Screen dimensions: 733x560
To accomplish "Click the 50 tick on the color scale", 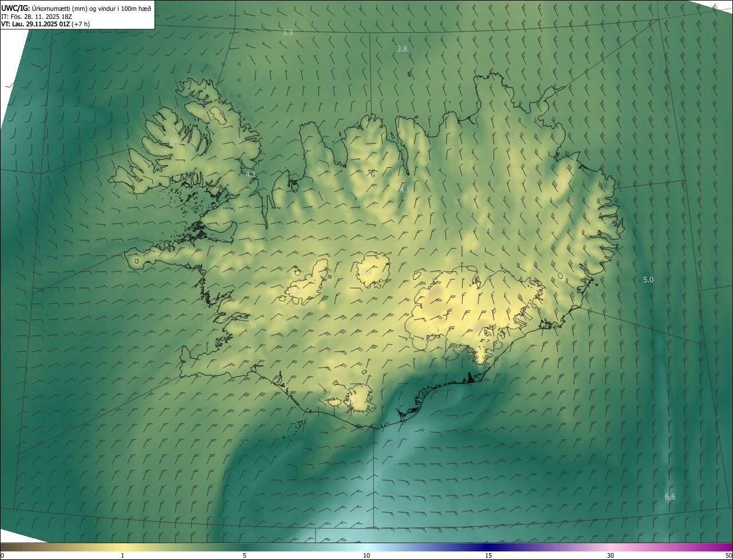I will pos(728,556).
